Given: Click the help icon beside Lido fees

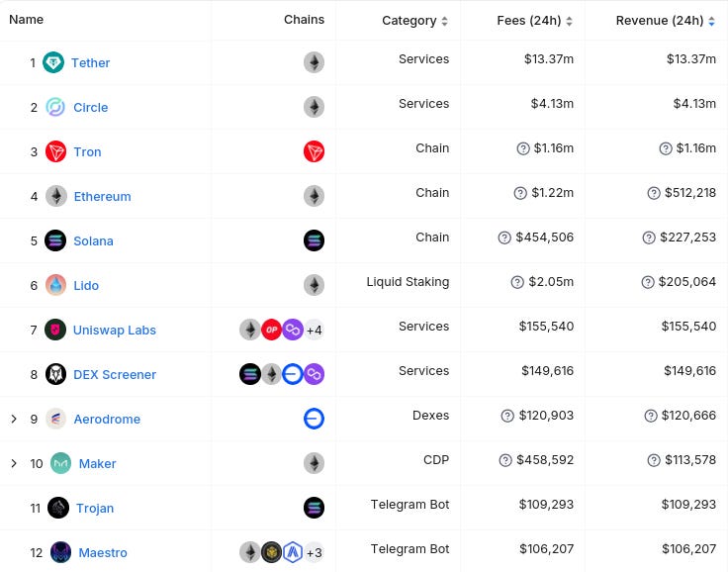Looking at the screenshot, I should [x=517, y=282].
